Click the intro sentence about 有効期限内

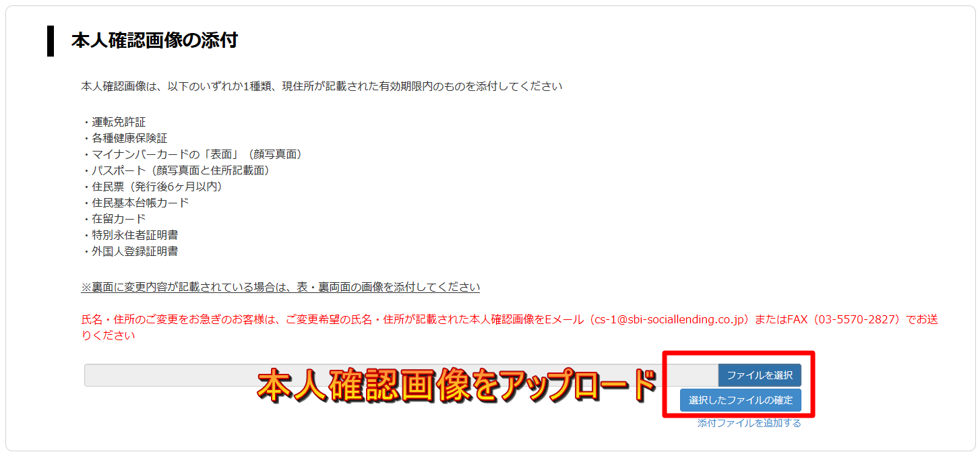[x=321, y=86]
